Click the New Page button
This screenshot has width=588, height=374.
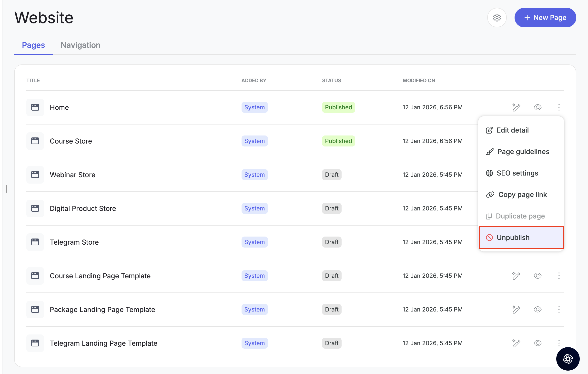click(545, 18)
